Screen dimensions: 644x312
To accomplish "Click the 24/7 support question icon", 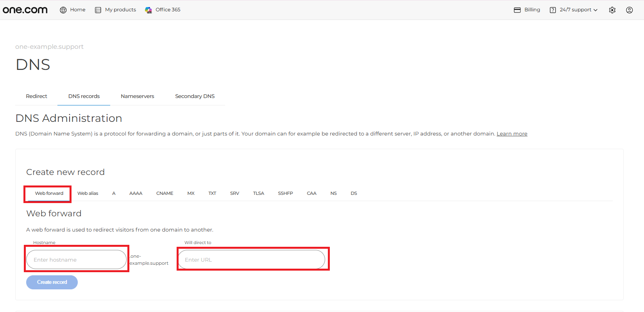I will (x=553, y=10).
